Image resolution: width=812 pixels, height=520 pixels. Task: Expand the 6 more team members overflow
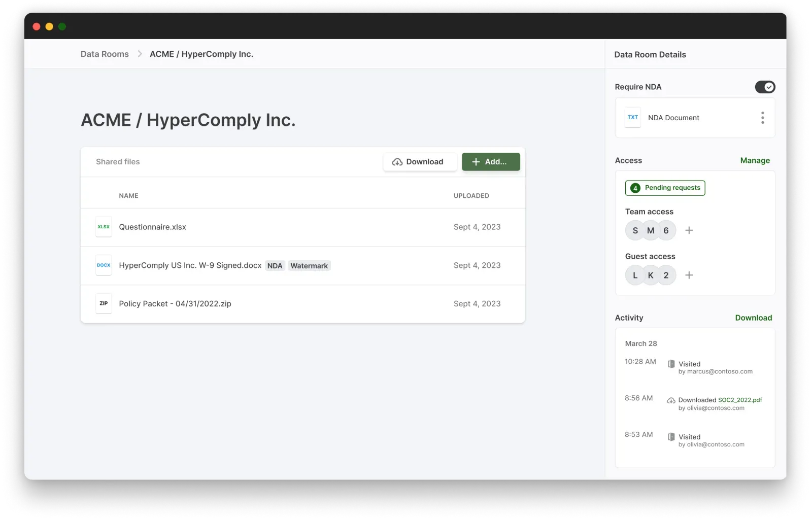pos(666,230)
